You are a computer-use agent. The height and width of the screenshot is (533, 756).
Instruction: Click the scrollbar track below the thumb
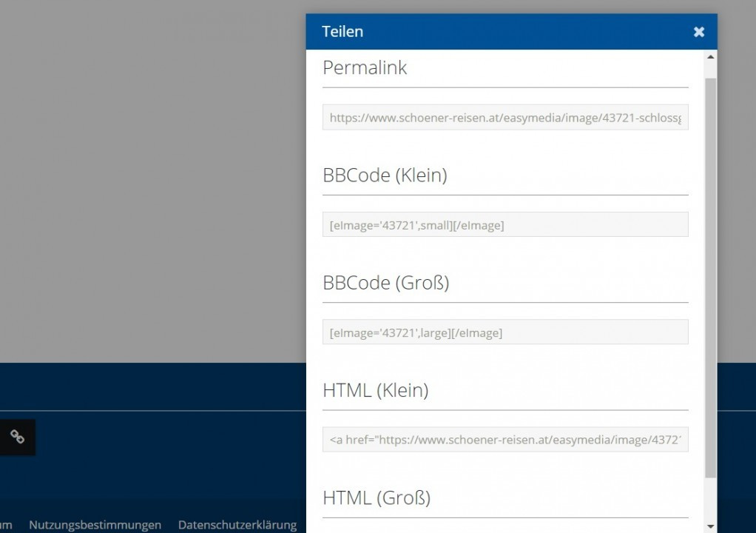pos(710,500)
